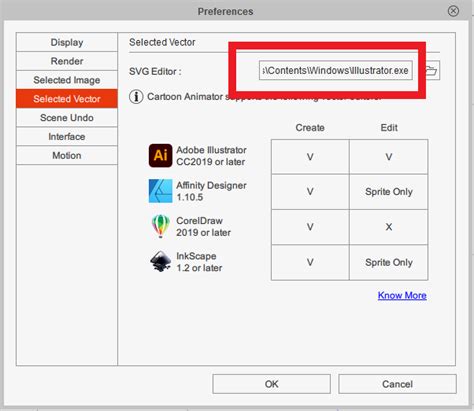Click Affinity Designer's Create 'V' cell
This screenshot has width=474, height=411.
click(x=310, y=192)
